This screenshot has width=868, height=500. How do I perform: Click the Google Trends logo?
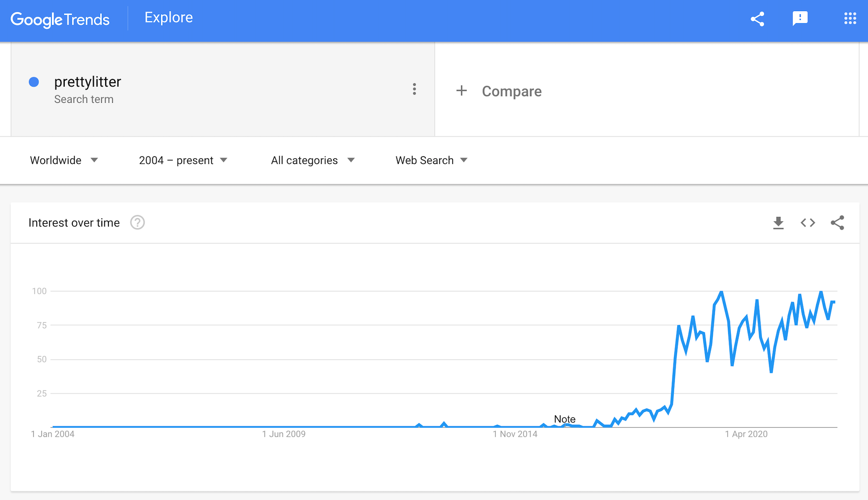(x=60, y=20)
